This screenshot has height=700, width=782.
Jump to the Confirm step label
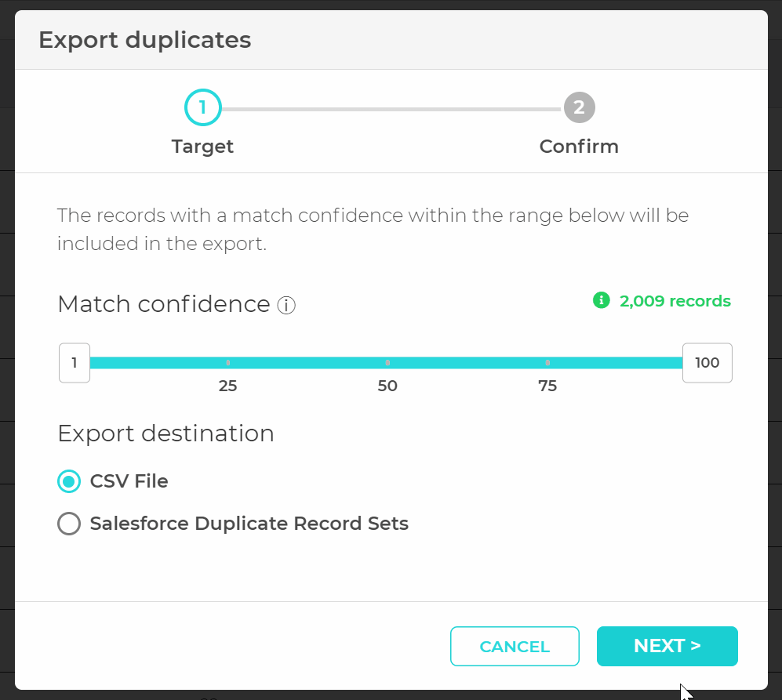(579, 147)
